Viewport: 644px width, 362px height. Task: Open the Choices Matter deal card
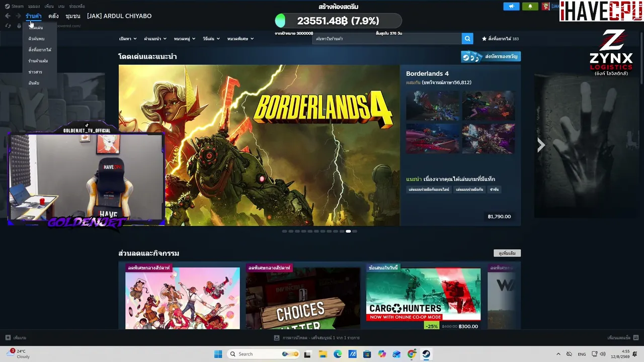pyautogui.click(x=303, y=298)
